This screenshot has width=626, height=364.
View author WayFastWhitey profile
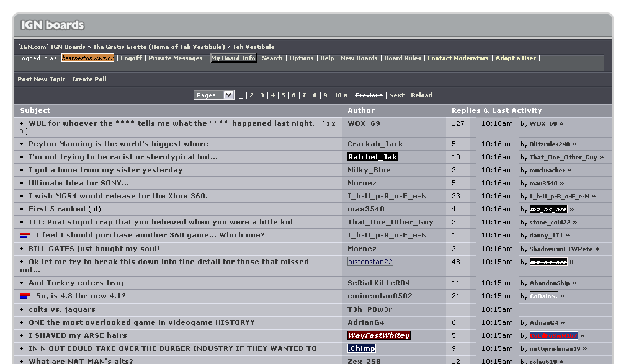[379, 335]
